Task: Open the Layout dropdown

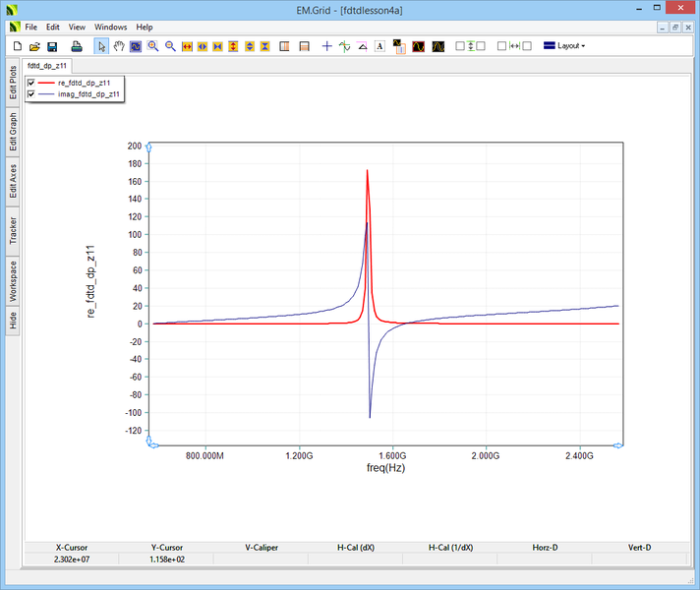Action: click(564, 46)
